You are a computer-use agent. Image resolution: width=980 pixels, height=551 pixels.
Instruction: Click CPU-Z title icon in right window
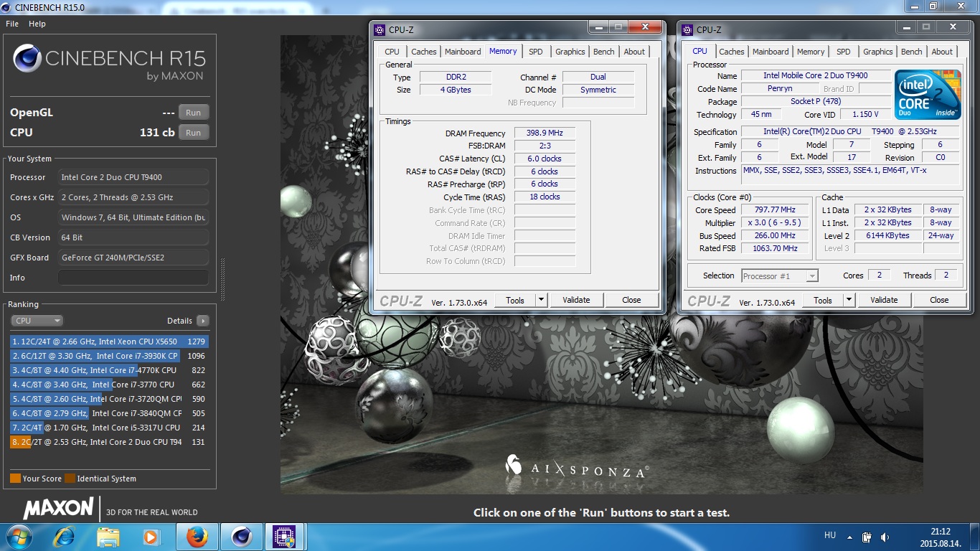click(688, 29)
